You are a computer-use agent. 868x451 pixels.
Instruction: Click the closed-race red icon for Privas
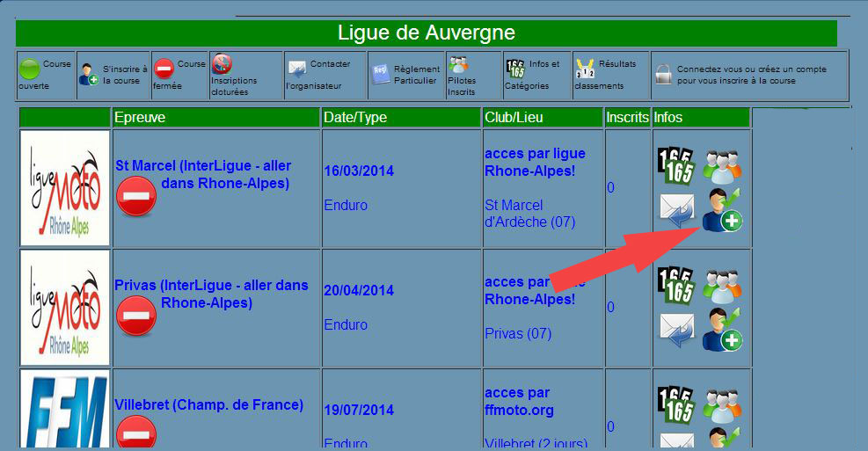click(x=136, y=316)
